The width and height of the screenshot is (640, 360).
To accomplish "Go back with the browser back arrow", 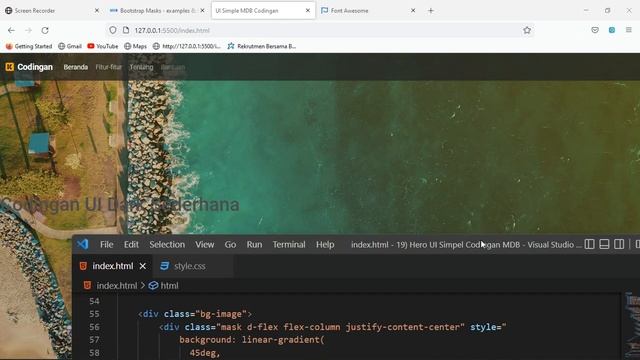I will click(x=11, y=30).
